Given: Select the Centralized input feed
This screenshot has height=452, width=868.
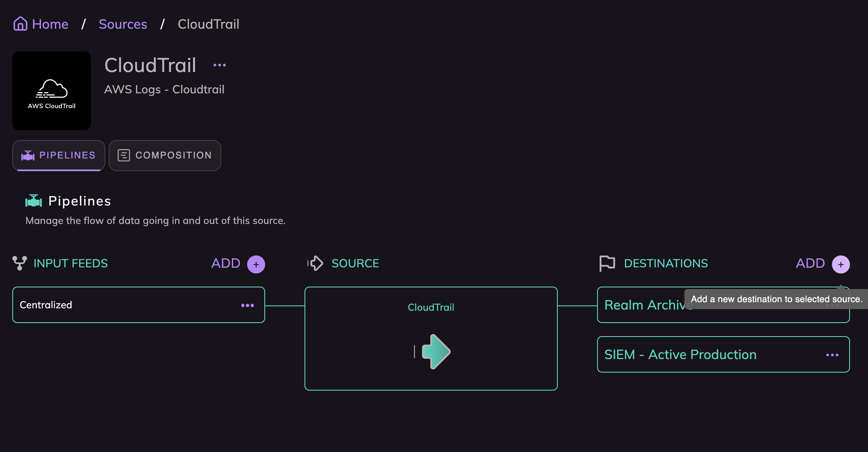Looking at the screenshot, I should (139, 305).
